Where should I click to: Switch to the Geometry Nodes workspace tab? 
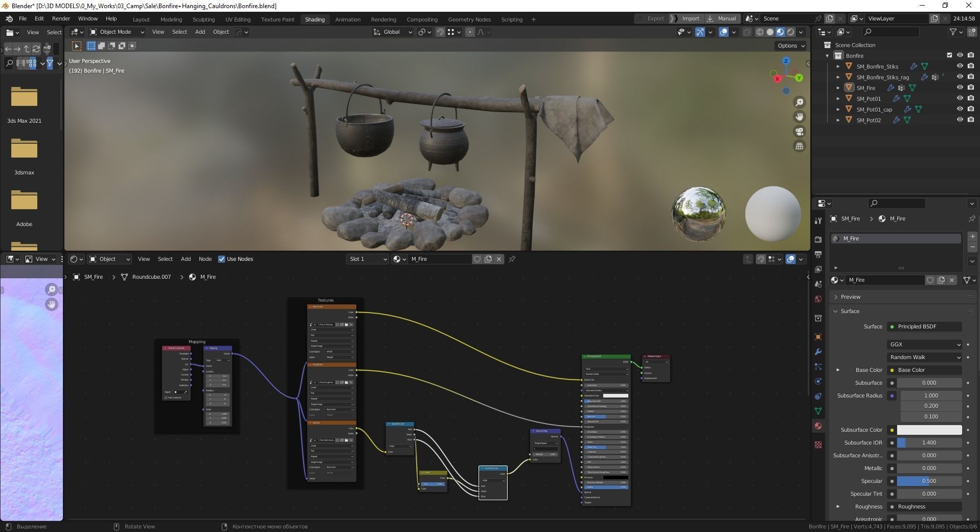point(469,19)
